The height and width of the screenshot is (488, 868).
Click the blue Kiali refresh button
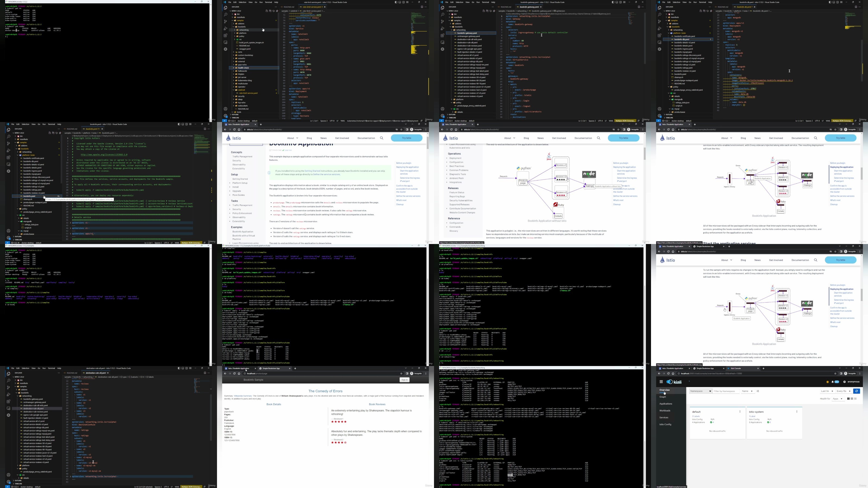[x=857, y=391]
